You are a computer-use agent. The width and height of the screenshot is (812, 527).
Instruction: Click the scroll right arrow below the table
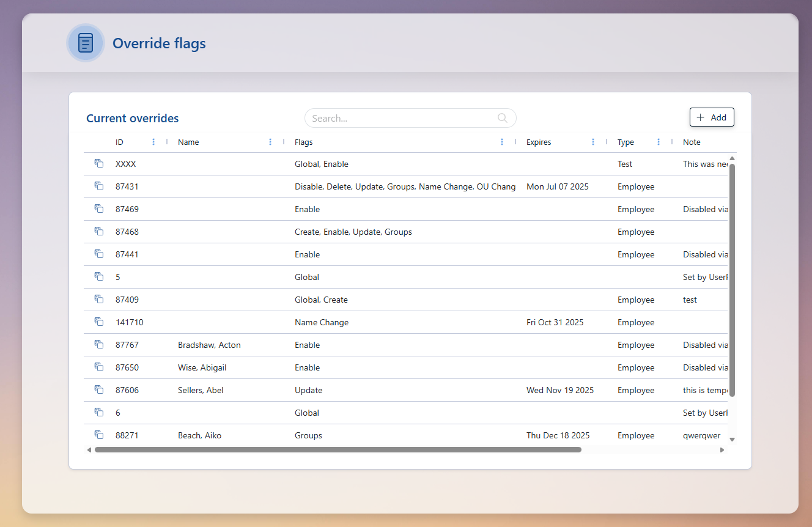(x=722, y=450)
